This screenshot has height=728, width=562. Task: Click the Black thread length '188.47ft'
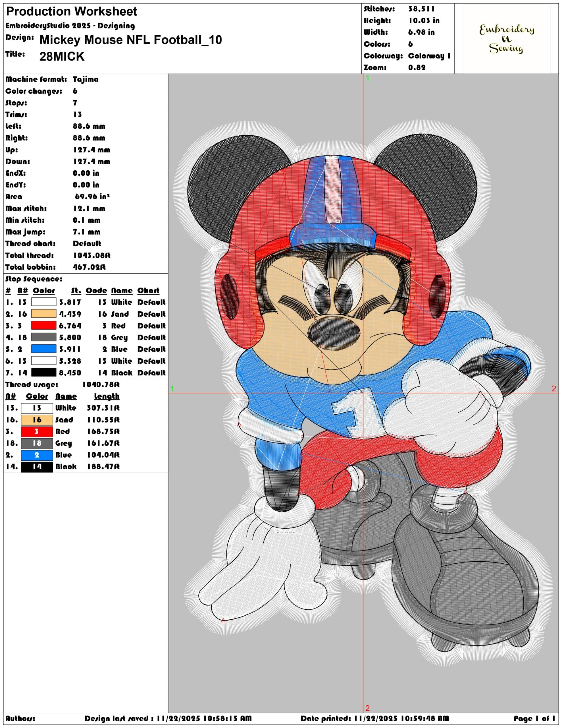[103, 467]
